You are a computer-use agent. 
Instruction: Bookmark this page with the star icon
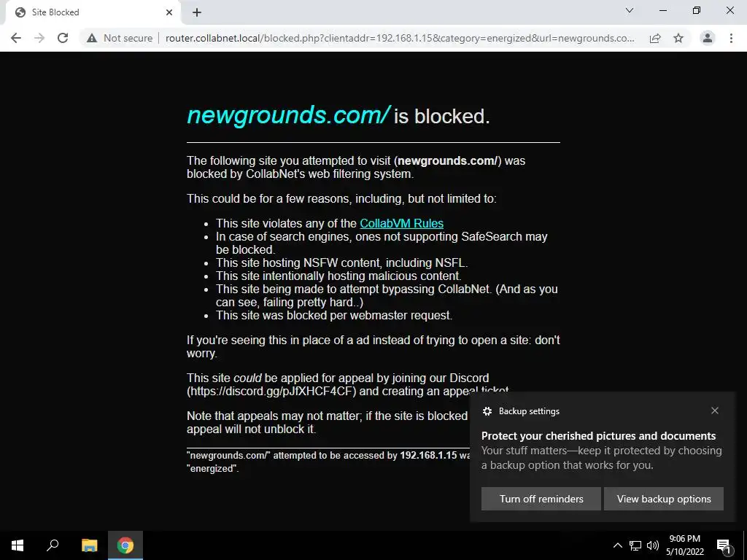pyautogui.click(x=678, y=38)
